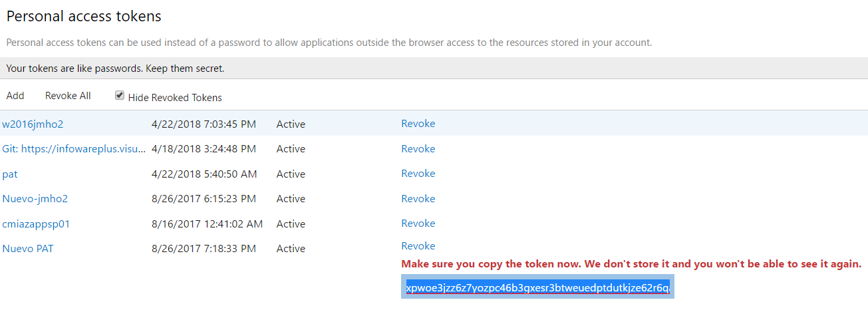Revoke the cmiazappsp01 token

[418, 224]
